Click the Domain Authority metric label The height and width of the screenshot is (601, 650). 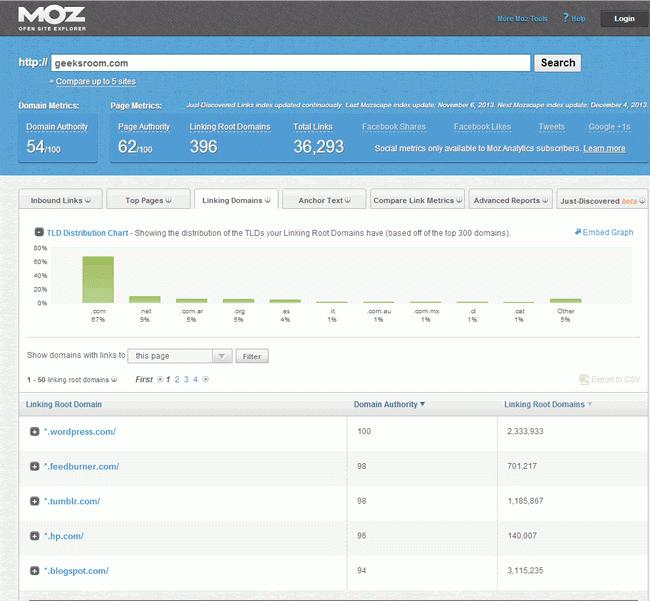point(57,127)
